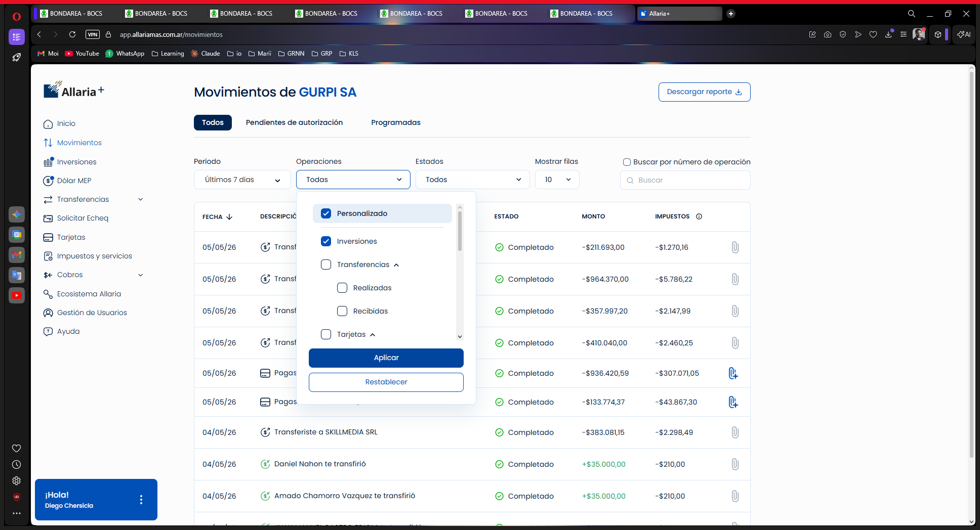Collapse the Transferencias group in dropdown list

pyautogui.click(x=396, y=265)
